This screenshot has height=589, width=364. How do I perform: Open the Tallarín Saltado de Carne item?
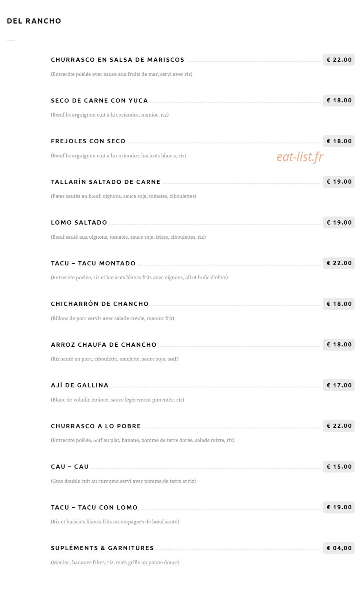tap(106, 182)
